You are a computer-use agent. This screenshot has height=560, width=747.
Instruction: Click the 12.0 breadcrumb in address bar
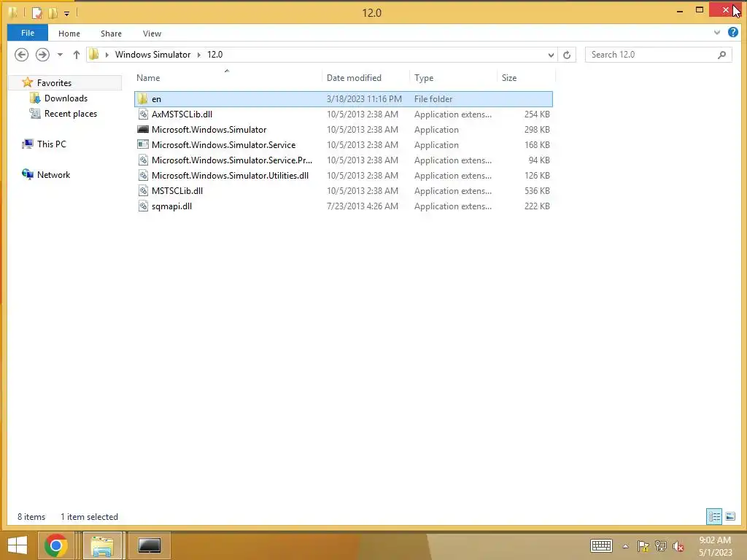pos(215,54)
